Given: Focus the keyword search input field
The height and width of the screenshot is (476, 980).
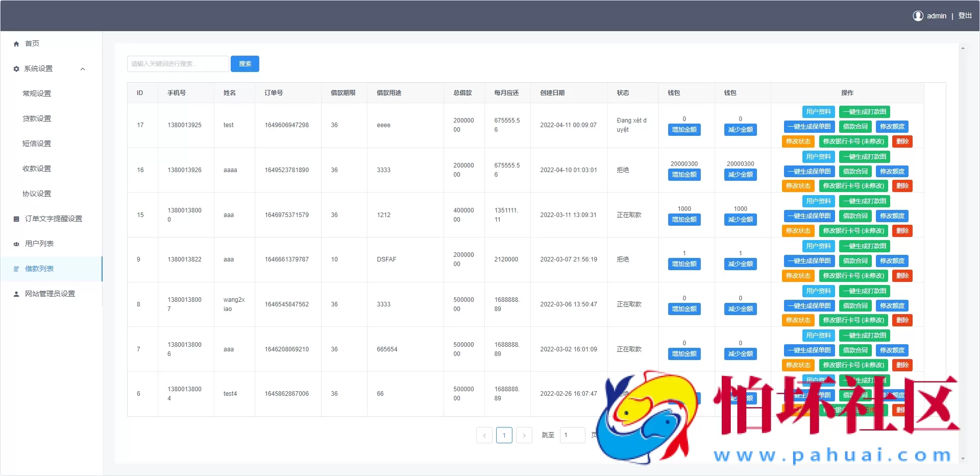Looking at the screenshot, I should coord(178,64).
